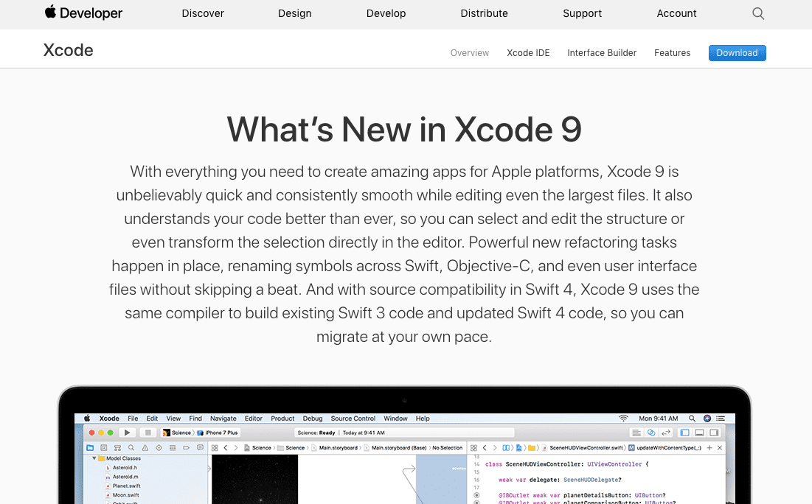Open the Discover nav item

click(203, 13)
